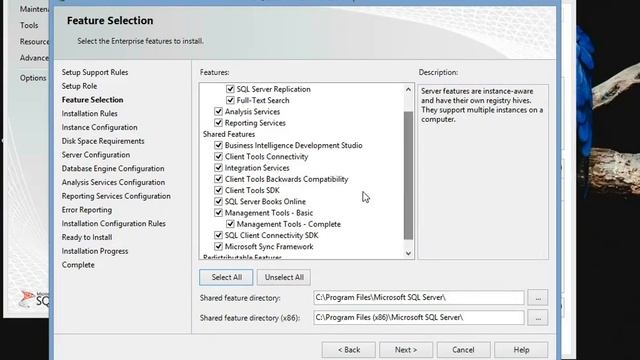This screenshot has height=360, width=640.
Task: Select Server Configuration step
Action: coord(96,155)
